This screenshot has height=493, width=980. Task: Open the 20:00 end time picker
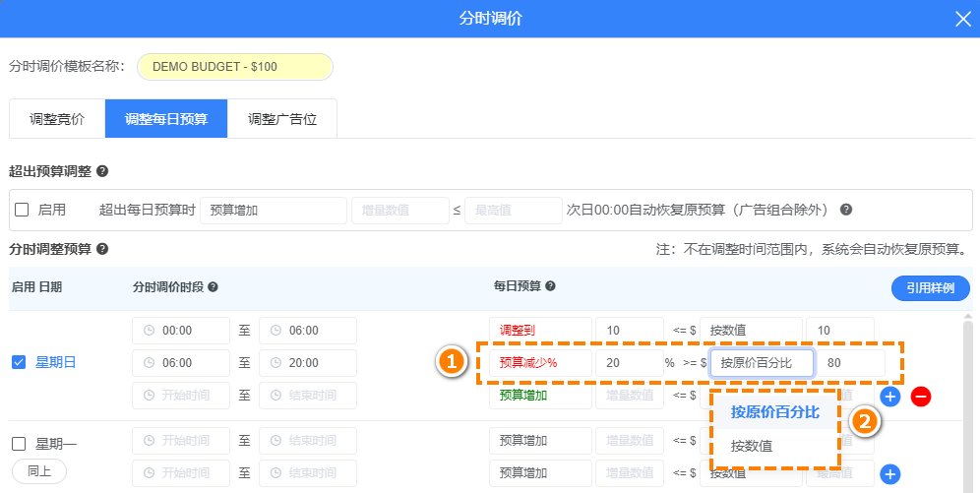click(308, 363)
